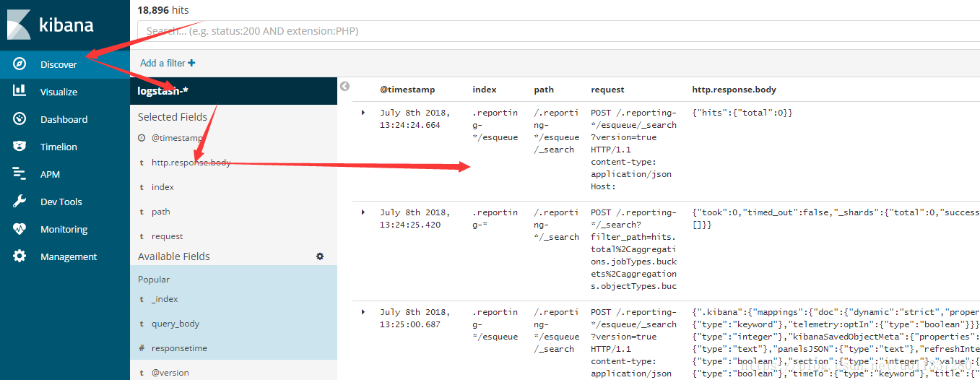The width and height of the screenshot is (980, 380).
Task: Go to APM in the side menu
Action: 50,174
